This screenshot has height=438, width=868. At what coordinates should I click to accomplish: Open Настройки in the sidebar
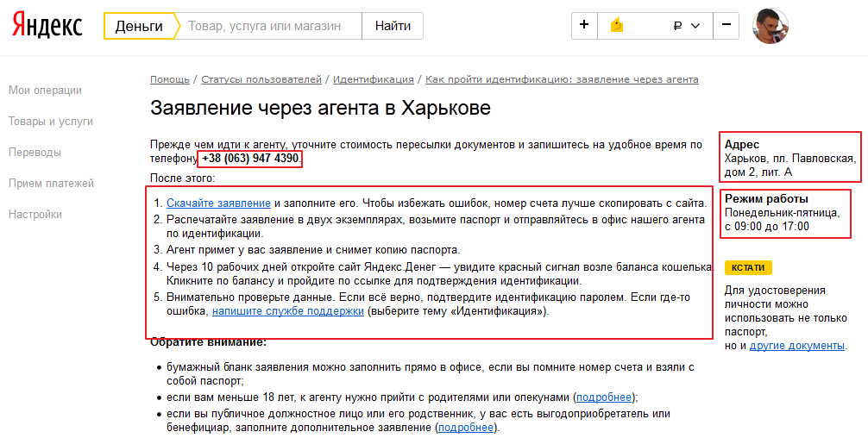point(35,215)
